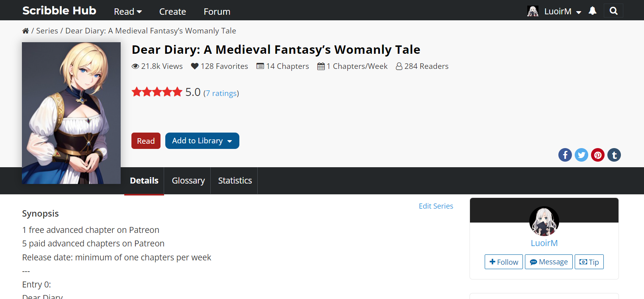644x299 pixels.
Task: Share series on Twitter
Action: click(x=581, y=155)
